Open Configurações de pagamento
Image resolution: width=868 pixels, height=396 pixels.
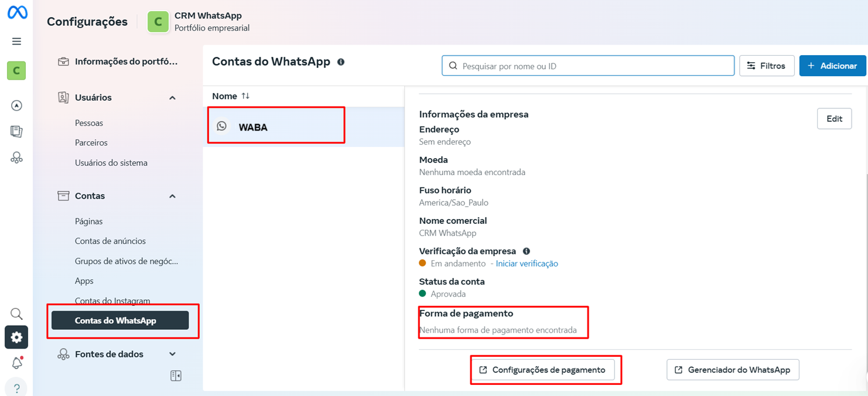pos(545,370)
